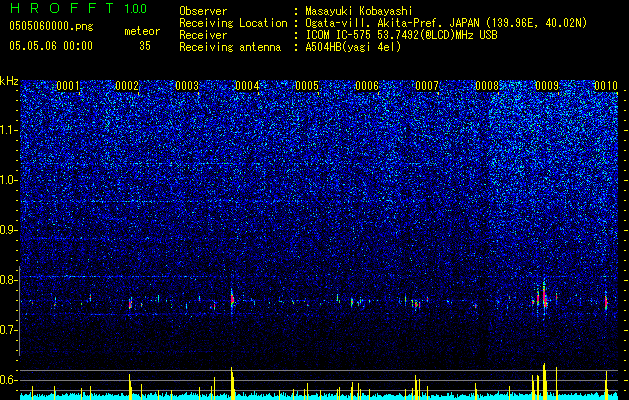Click the 0001 time marker
This screenshot has width=629, height=400.
[68, 86]
